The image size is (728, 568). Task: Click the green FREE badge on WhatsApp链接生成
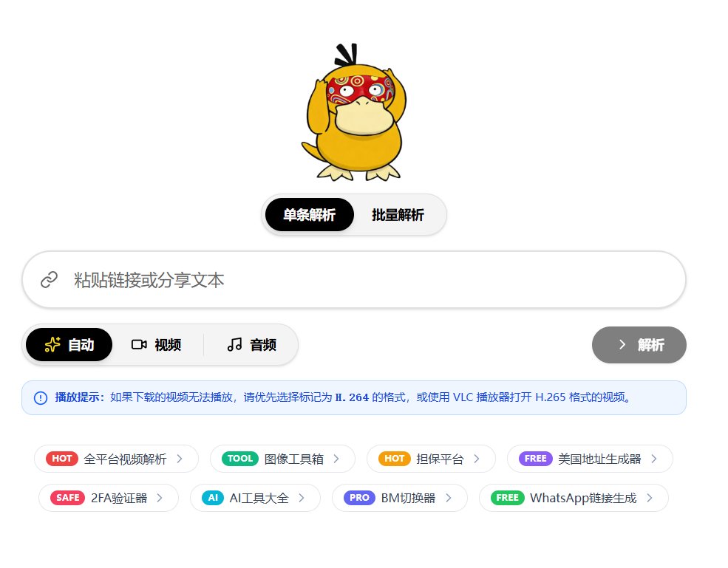click(507, 498)
